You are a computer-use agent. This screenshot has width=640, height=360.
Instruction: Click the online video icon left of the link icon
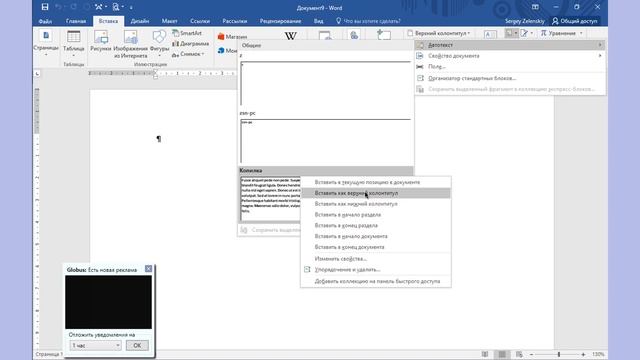325,36
